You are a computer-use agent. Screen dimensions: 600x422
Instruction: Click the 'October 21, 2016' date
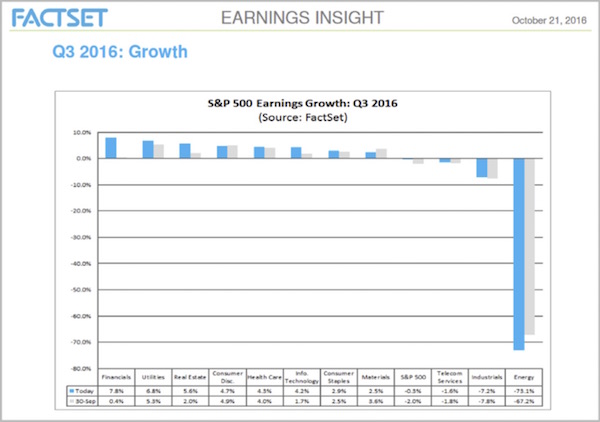(x=549, y=20)
